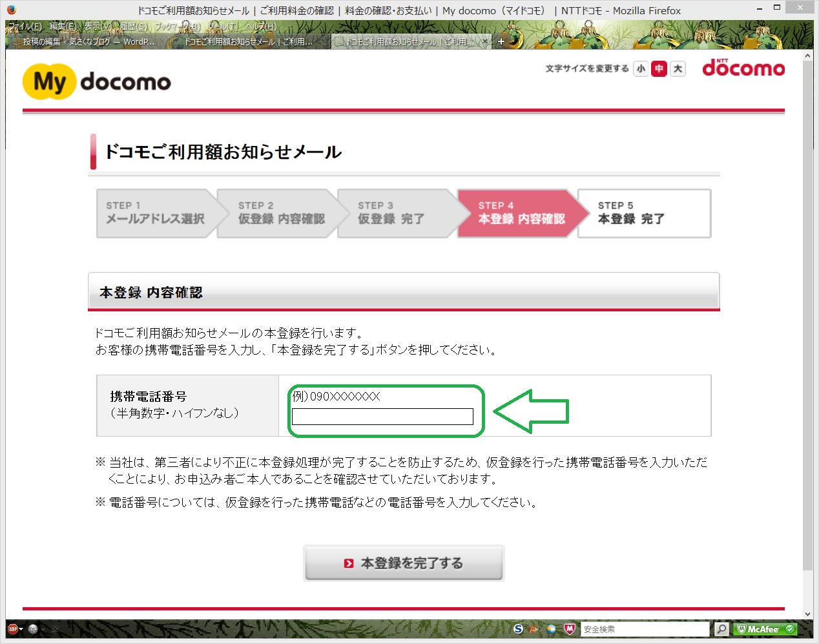Click the 例) 090XXXXXXXX example text

tap(337, 396)
